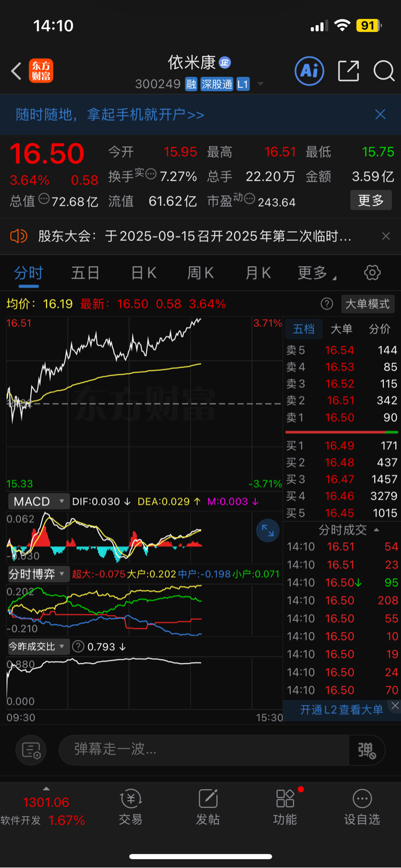Viewport: 401px width, 868px height.
Task: Collapse the 分时成交 section arrow
Action: [376, 530]
